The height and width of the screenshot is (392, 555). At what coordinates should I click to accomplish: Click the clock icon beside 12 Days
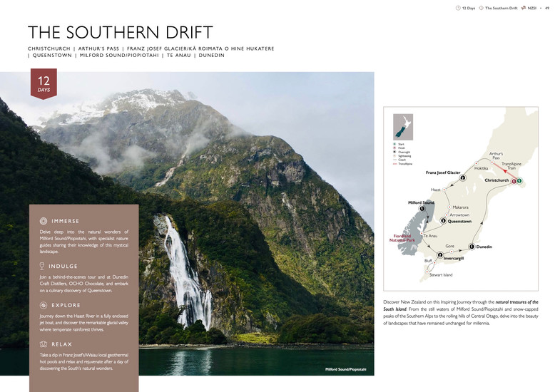point(458,8)
